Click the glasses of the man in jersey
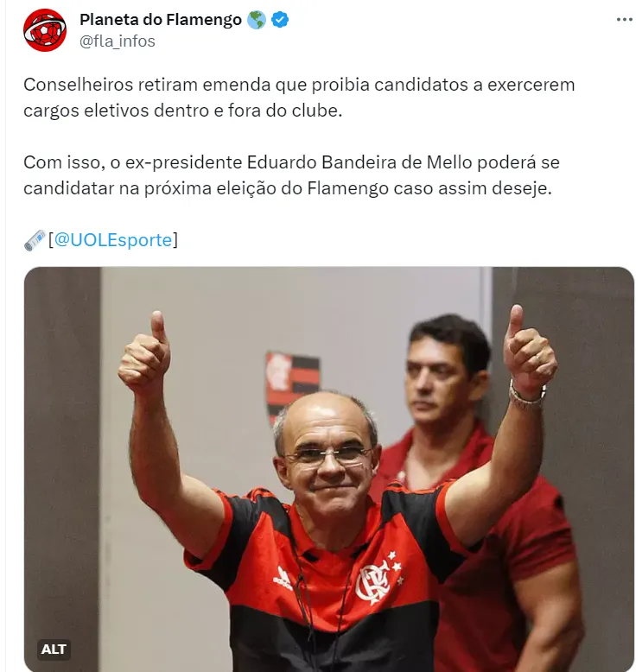The height and width of the screenshot is (672, 642). 327,455
